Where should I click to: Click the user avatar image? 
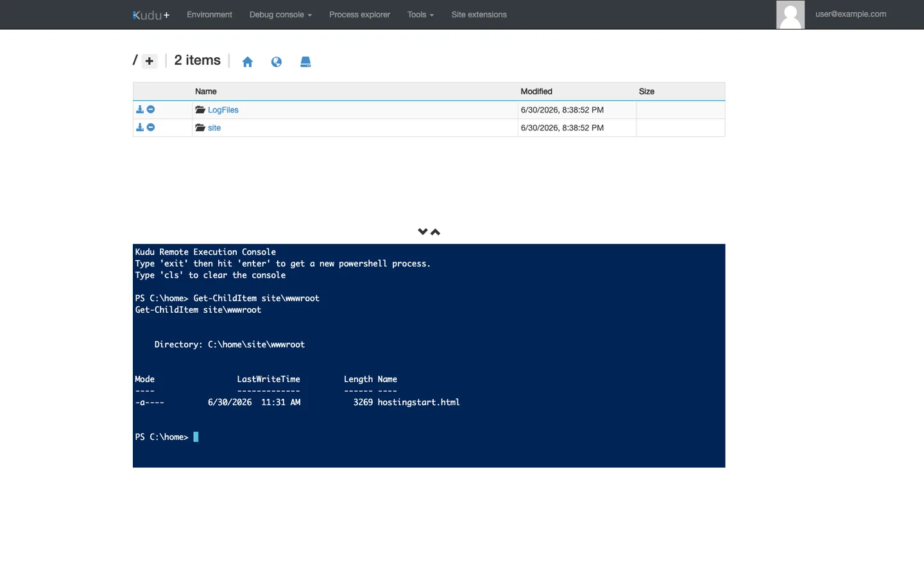pyautogui.click(x=790, y=14)
